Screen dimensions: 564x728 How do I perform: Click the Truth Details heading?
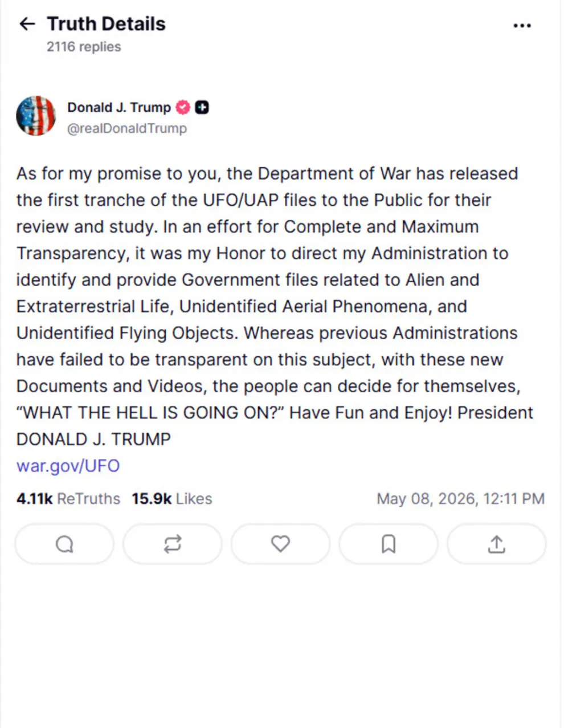(x=106, y=24)
